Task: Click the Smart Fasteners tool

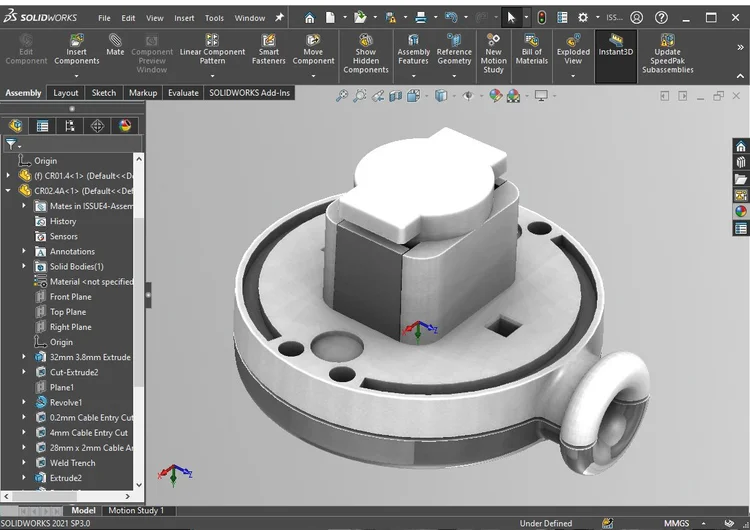Action: [x=268, y=50]
